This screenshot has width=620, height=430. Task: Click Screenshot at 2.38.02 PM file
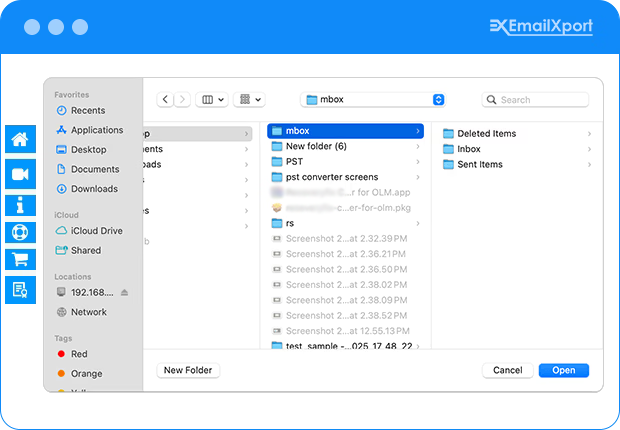point(346,285)
